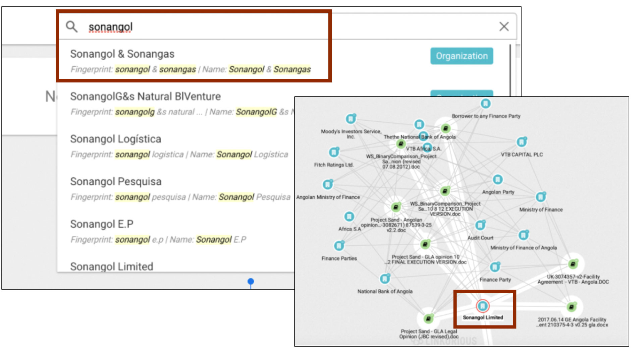Viewport: 644px width, 362px height.
Task: Click the Sonangol Limited graph node
Action: point(482,306)
